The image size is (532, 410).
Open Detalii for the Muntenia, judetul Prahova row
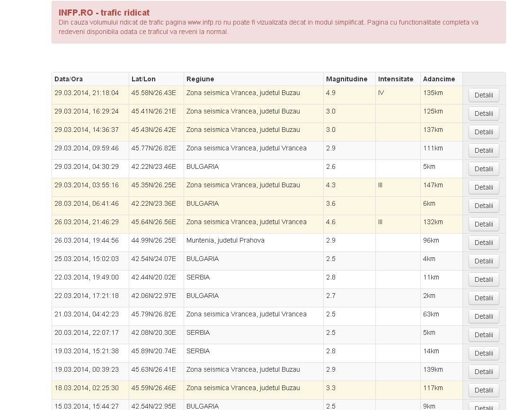pyautogui.click(x=483, y=243)
